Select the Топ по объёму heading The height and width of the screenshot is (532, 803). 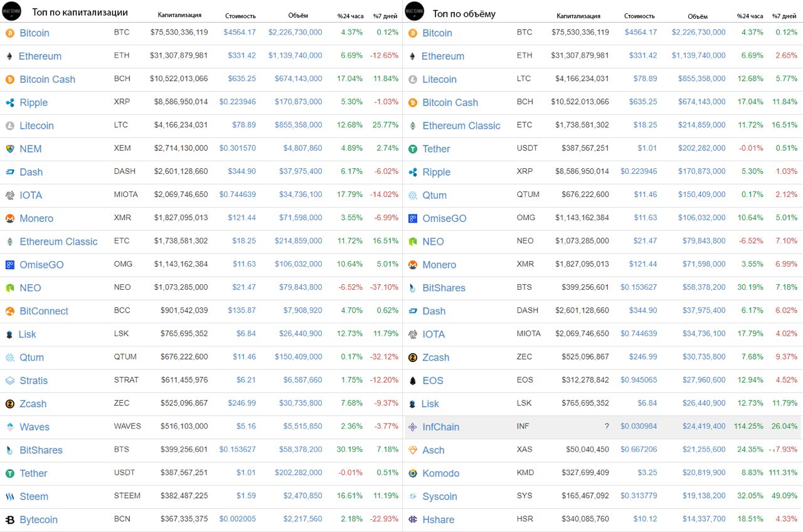coord(464,13)
